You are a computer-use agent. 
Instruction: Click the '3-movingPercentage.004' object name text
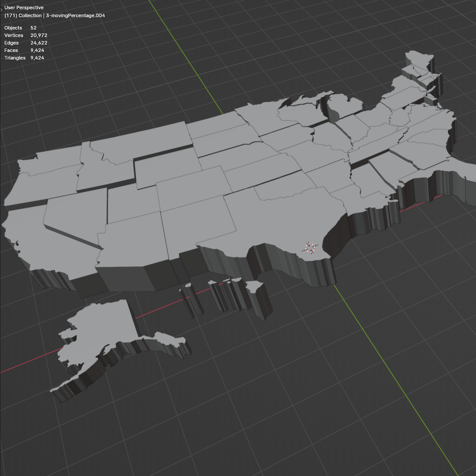(x=75, y=15)
